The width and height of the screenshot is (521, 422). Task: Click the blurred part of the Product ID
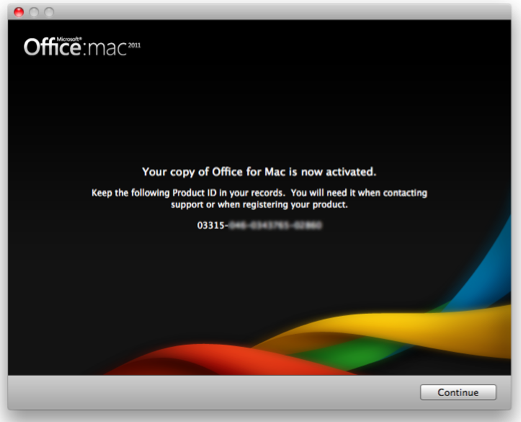click(x=275, y=225)
